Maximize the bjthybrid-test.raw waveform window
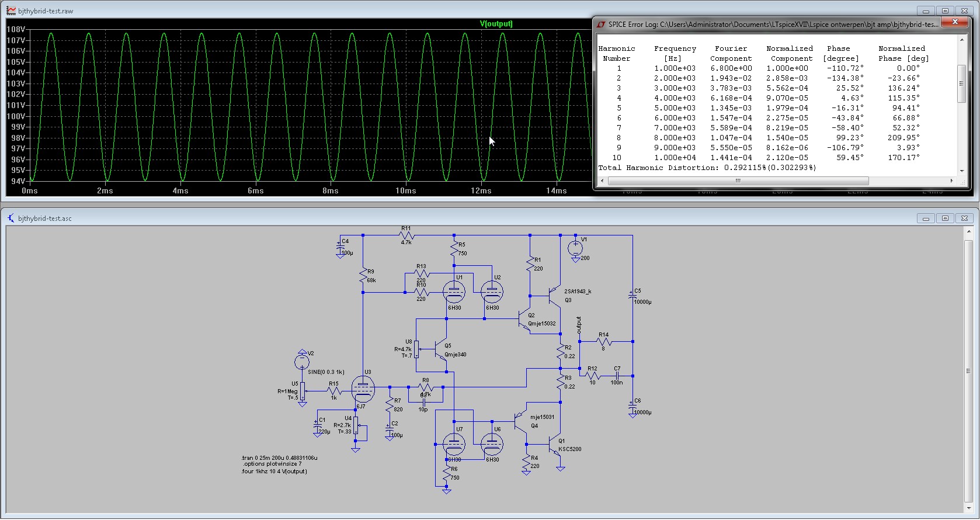 945,11
